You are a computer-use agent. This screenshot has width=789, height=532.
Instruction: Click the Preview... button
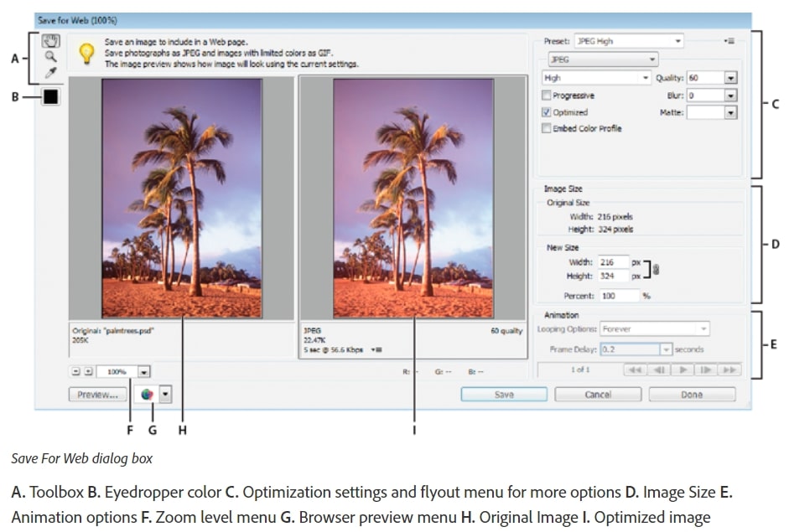[x=97, y=395]
